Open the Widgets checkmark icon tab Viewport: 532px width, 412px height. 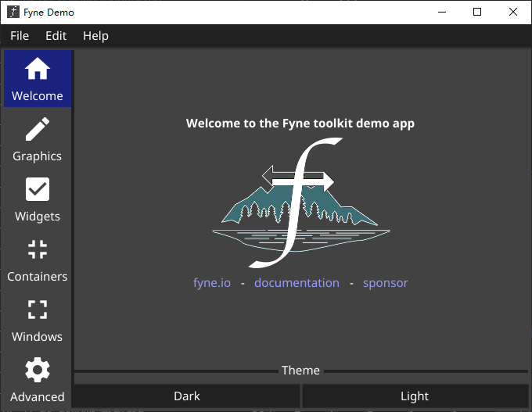(38, 199)
